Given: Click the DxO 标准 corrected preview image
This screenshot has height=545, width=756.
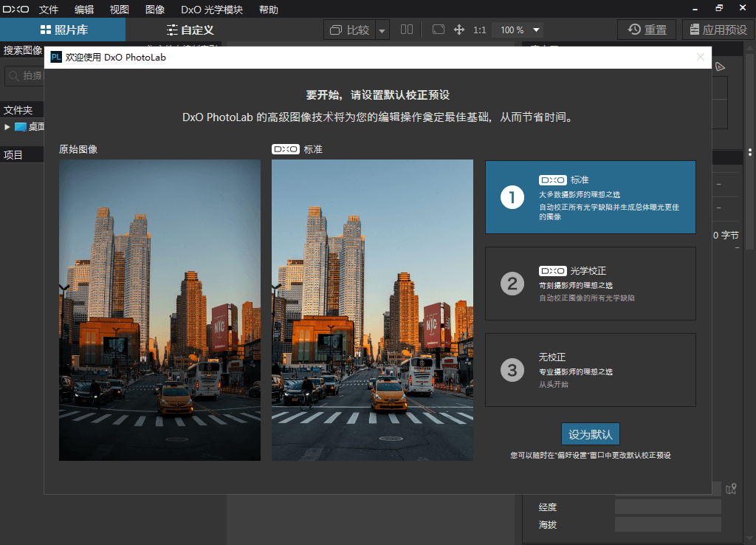Looking at the screenshot, I should pos(372,310).
